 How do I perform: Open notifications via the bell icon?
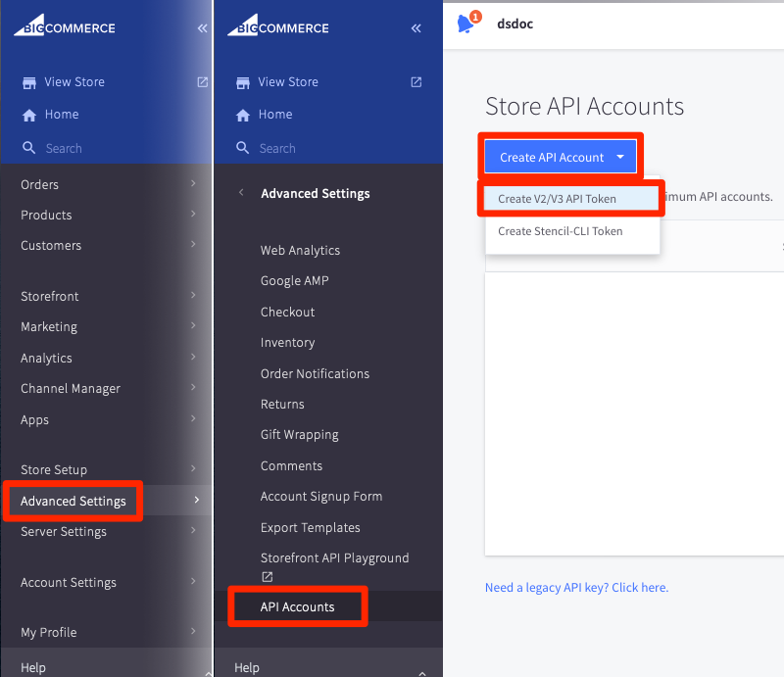tap(465, 24)
